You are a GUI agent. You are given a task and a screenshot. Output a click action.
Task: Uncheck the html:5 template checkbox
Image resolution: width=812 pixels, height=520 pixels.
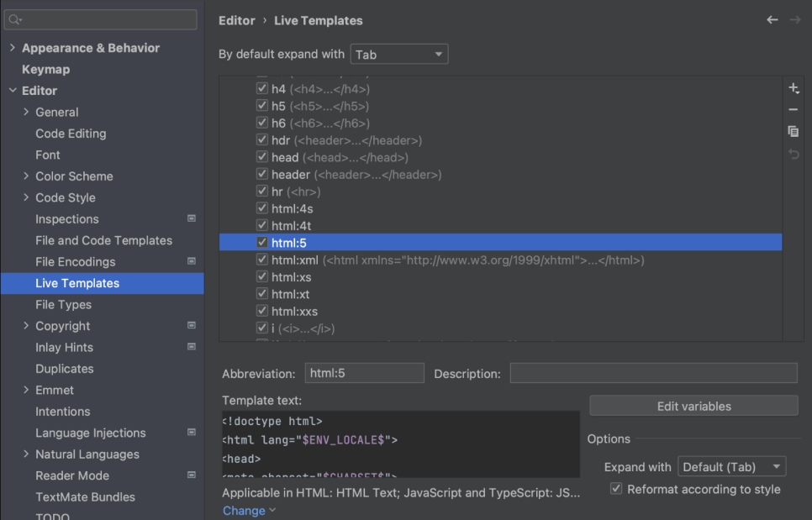tap(262, 243)
